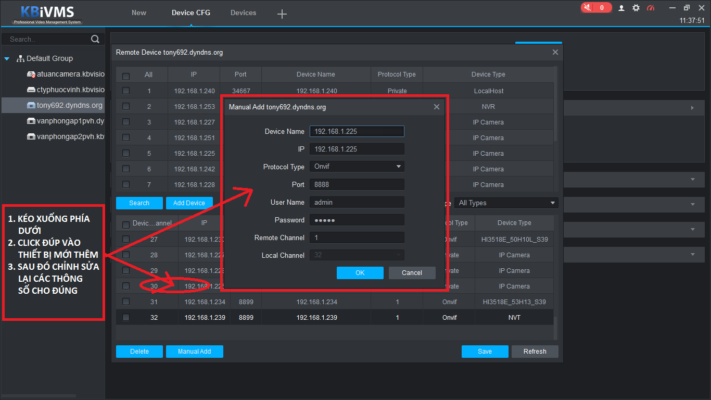Viewport: 711px width, 400px height.
Task: Click the Manual Add button
Action: 195,351
